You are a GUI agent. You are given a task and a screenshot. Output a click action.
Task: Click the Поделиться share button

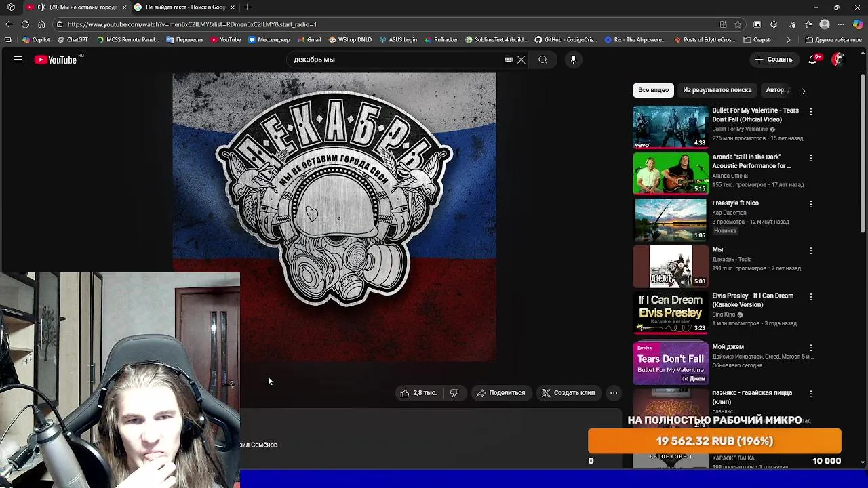coord(501,393)
